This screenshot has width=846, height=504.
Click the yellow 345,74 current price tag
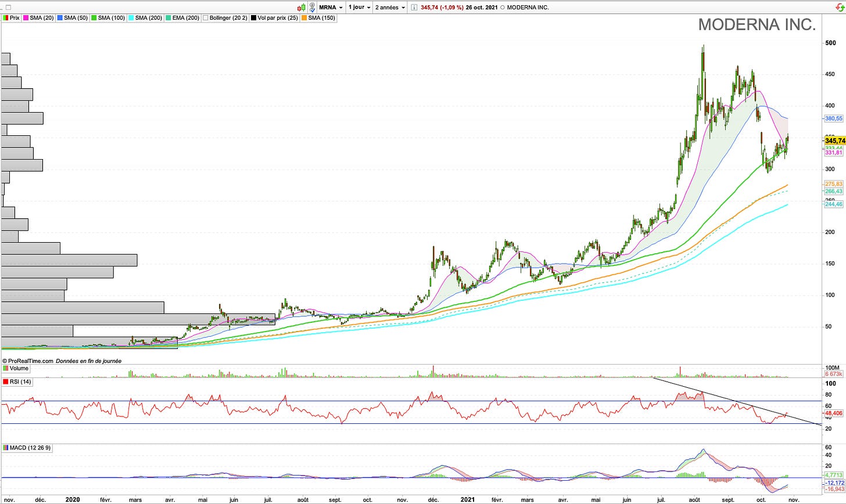834,141
